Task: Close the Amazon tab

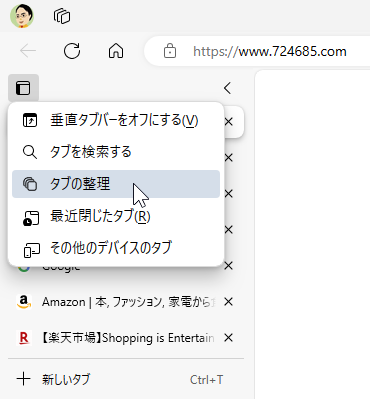Action: tap(228, 302)
